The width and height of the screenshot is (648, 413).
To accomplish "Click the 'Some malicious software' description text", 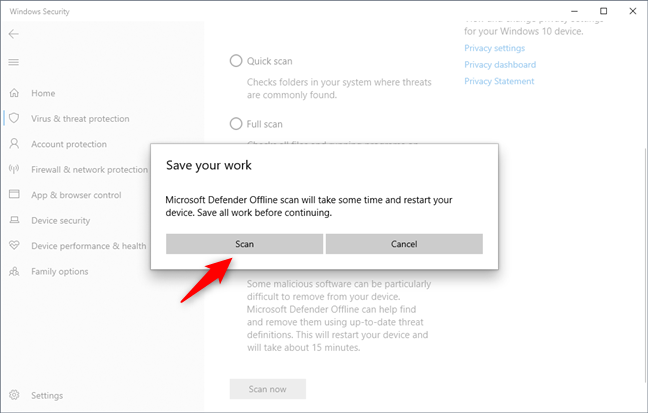I will [x=339, y=315].
